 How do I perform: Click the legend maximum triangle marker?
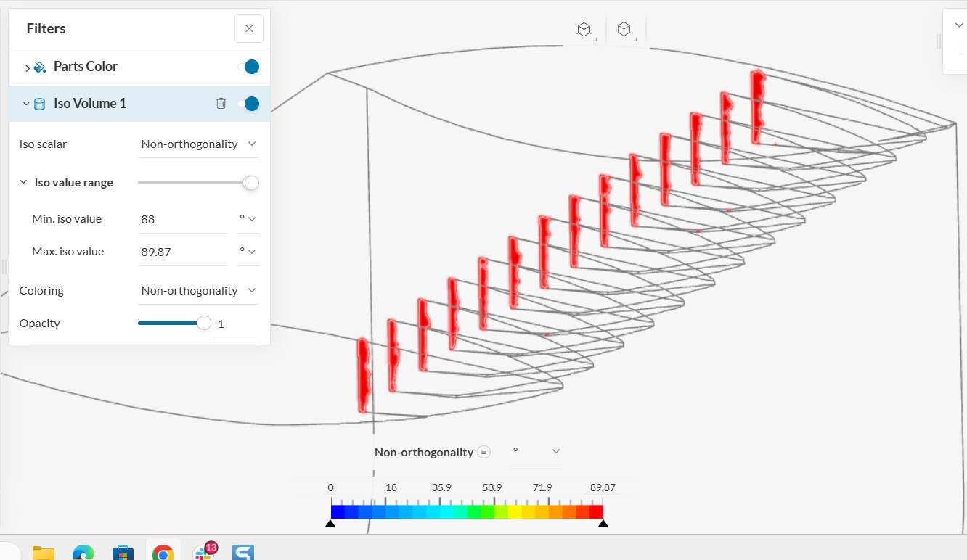point(603,523)
